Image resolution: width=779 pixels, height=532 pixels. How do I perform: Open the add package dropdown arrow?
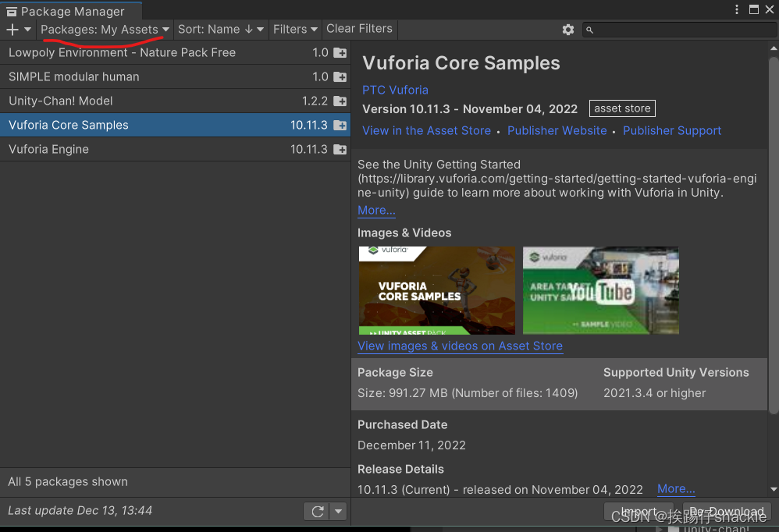[28, 30]
